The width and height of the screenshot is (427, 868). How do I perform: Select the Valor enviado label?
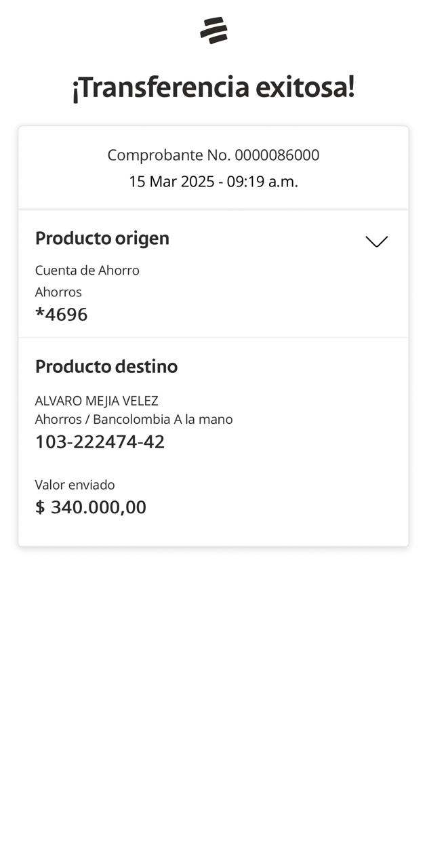point(75,485)
